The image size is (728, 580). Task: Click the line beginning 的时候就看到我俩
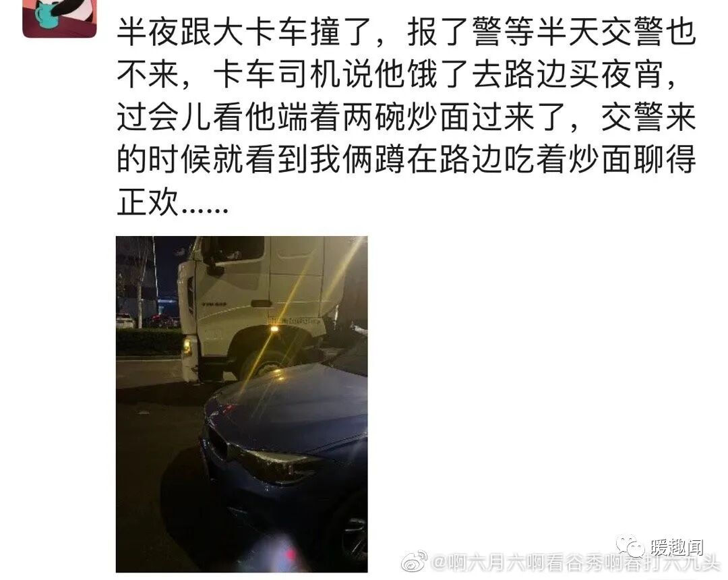(406, 159)
